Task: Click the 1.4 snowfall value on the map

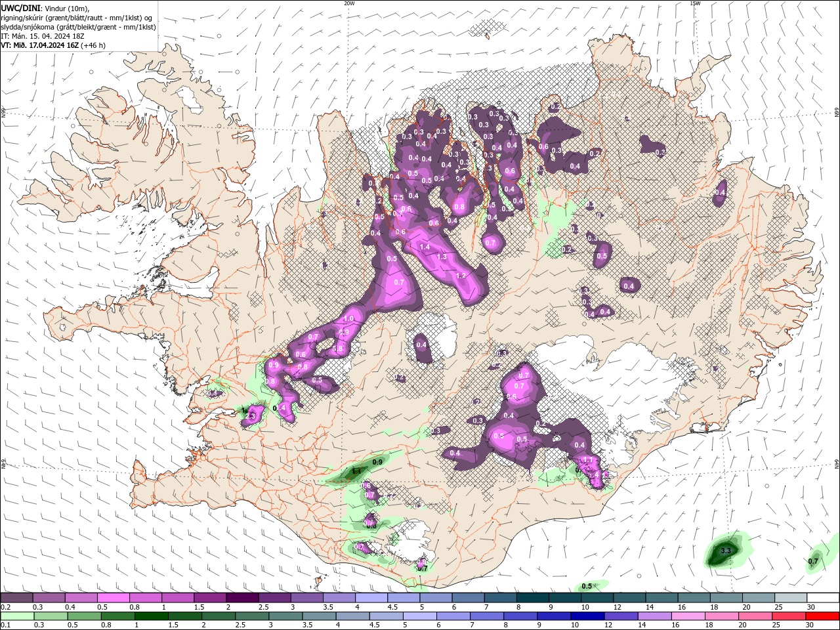Action: 425,247
